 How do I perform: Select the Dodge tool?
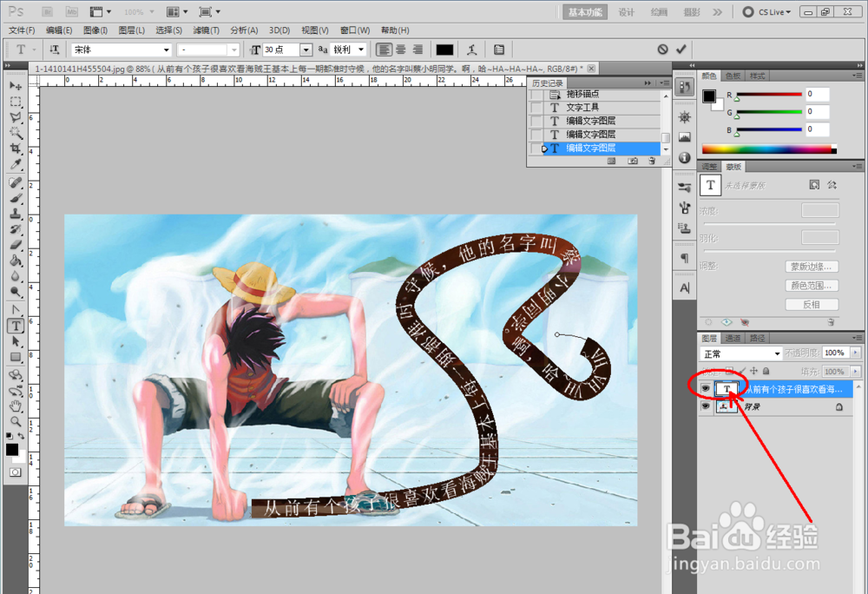click(x=16, y=292)
